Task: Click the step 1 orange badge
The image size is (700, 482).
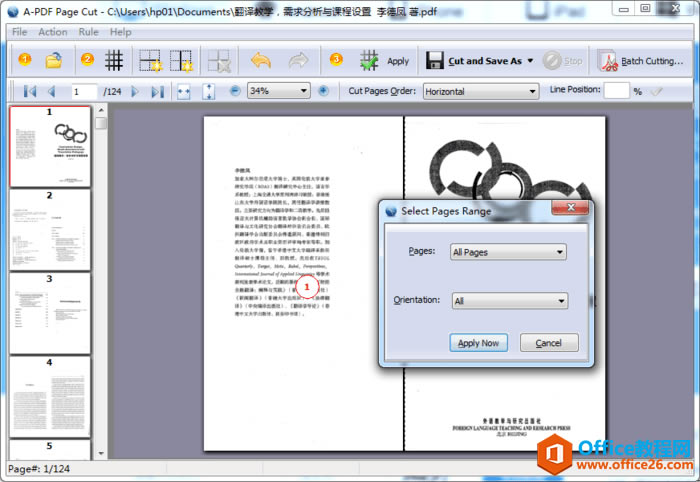Action: (25, 59)
